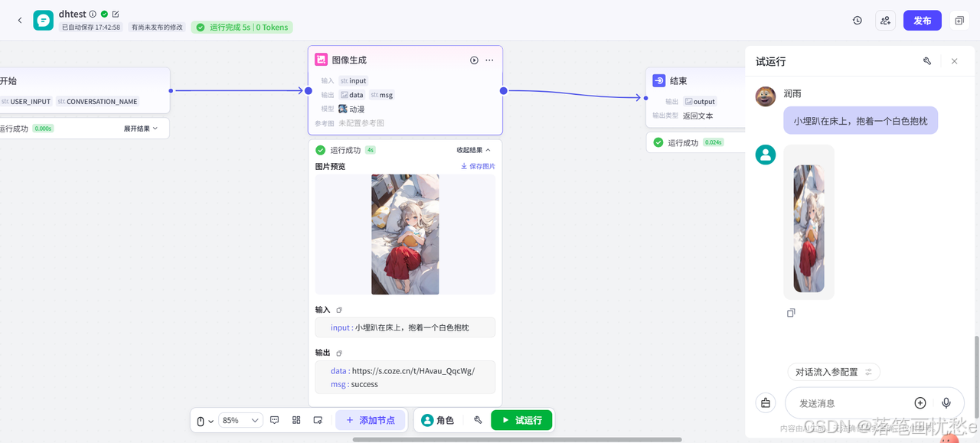
Task: Open the 角色 role settings
Action: click(438, 420)
